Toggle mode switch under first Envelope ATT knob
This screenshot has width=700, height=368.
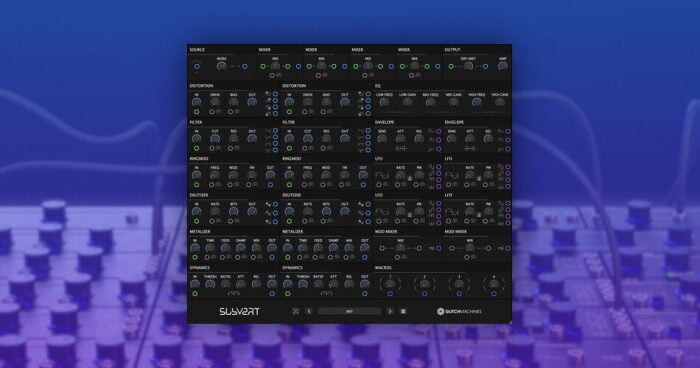400,148
